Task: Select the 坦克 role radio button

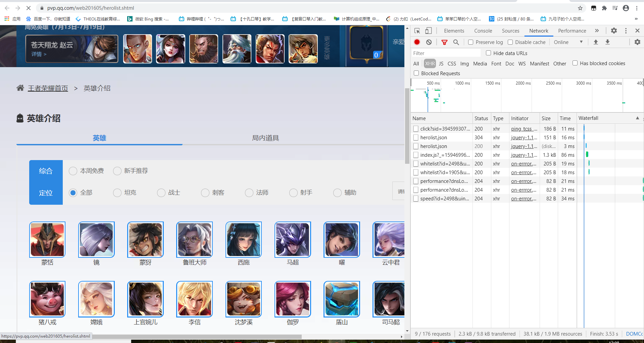Action: [117, 193]
